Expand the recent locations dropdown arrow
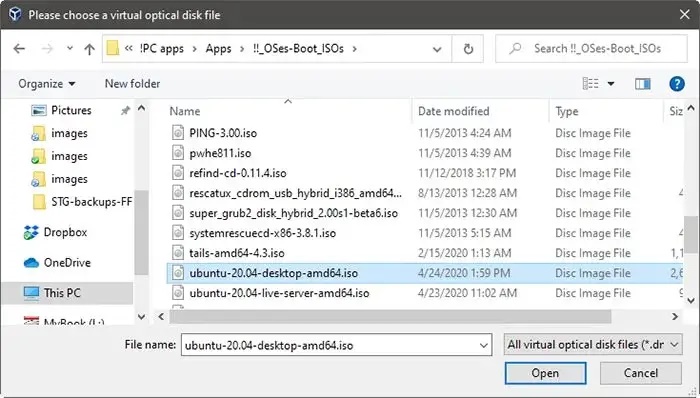 pos(70,48)
